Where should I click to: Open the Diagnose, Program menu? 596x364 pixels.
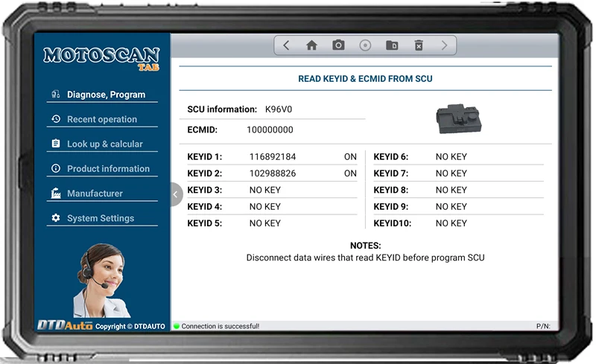105,95
